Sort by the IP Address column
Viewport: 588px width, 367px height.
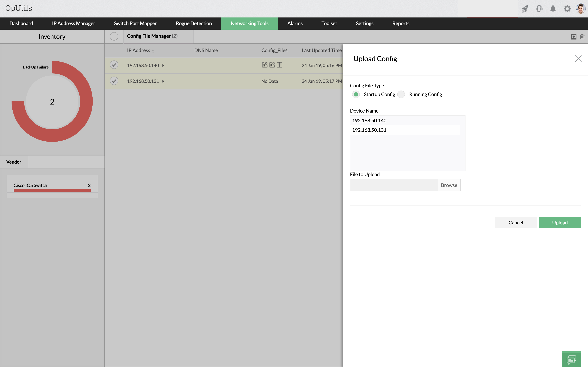(138, 51)
